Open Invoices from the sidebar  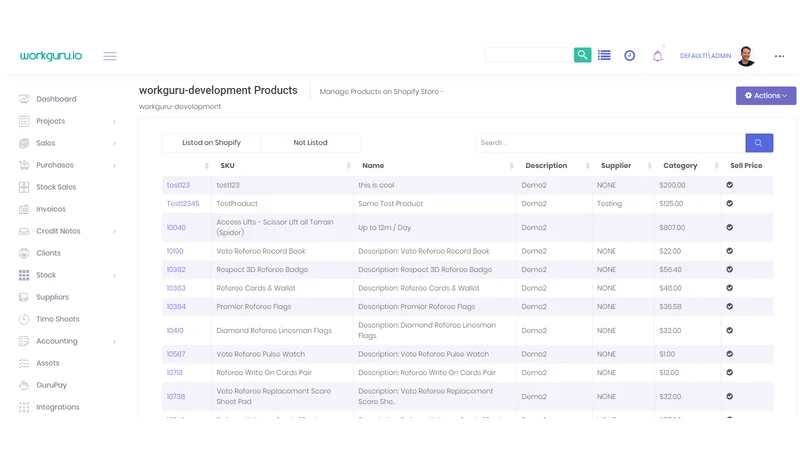click(x=51, y=209)
